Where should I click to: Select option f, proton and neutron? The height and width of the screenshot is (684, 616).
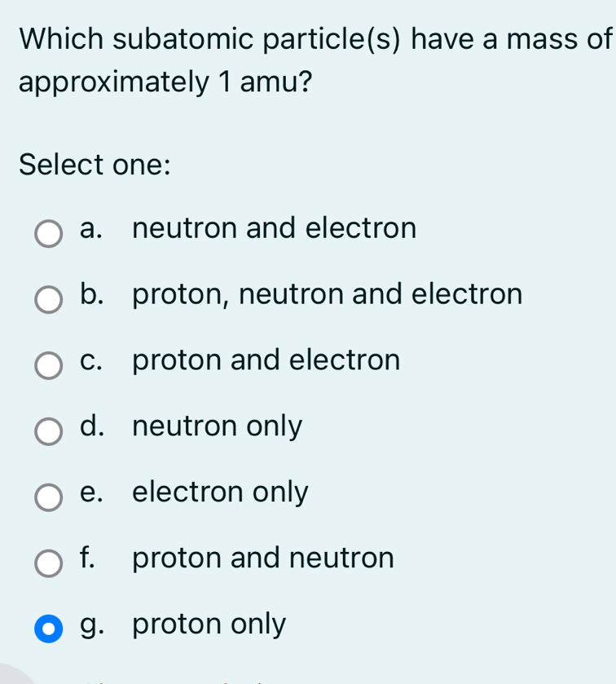click(47, 563)
